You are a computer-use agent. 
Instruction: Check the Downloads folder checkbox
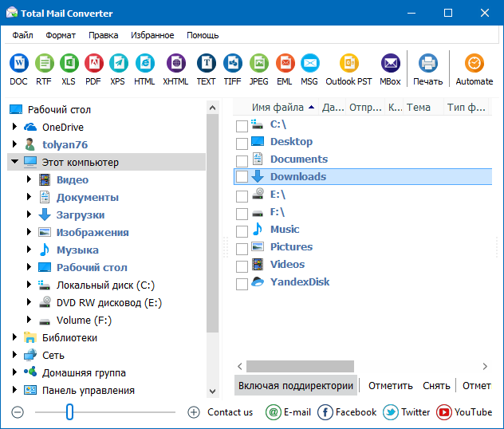coord(242,177)
